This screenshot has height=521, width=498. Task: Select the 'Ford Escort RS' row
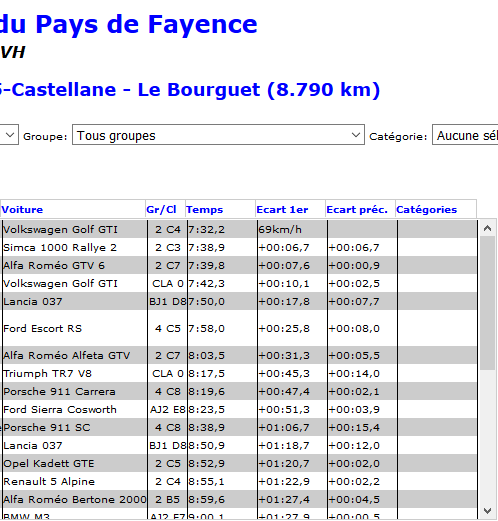pos(239,328)
